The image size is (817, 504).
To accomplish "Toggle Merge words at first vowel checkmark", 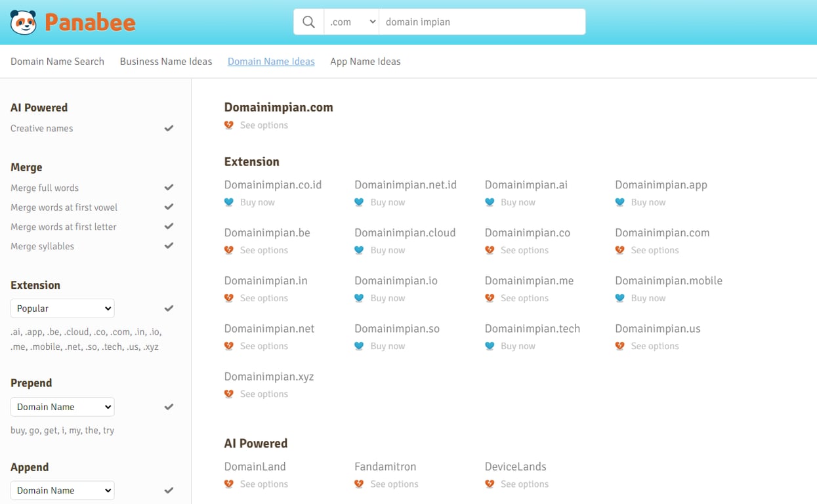I will coord(169,207).
